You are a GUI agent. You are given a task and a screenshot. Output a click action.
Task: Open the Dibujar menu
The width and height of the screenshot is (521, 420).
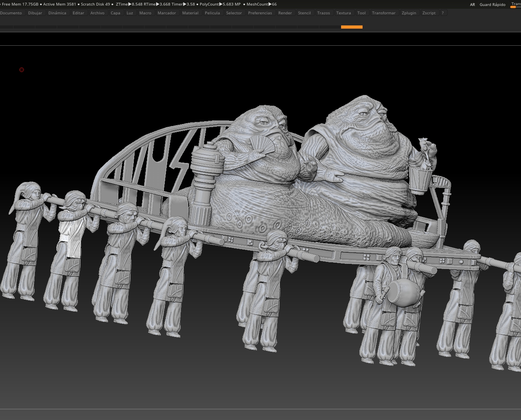[x=35, y=13]
